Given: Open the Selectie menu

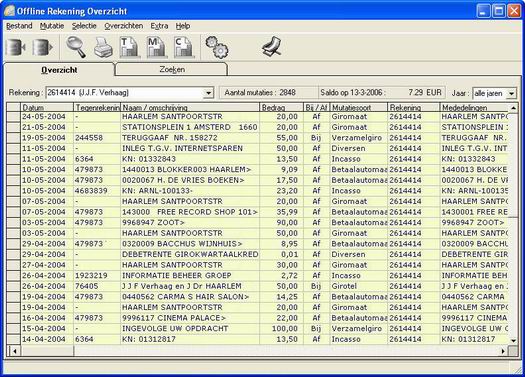Looking at the screenshot, I should [x=84, y=26].
